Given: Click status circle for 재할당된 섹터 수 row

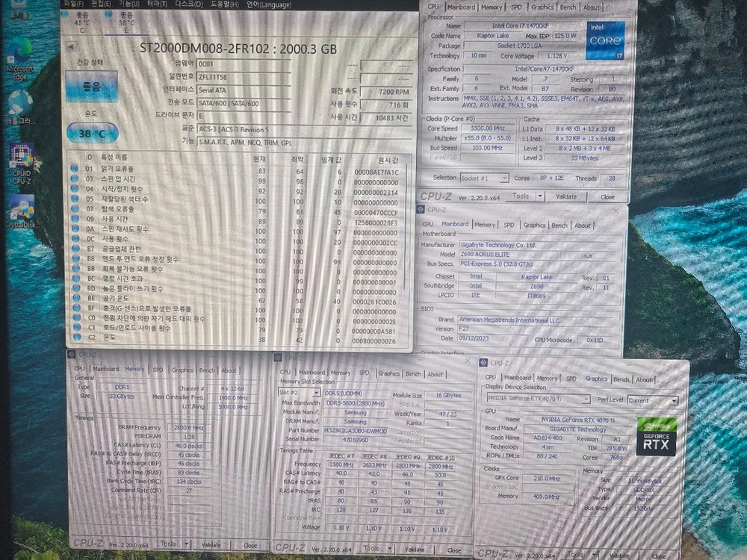Looking at the screenshot, I should 75,198.
